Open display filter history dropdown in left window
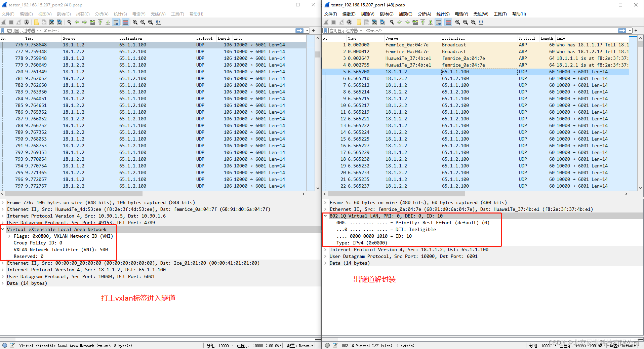The image size is (644, 349). pyautogui.click(x=307, y=31)
